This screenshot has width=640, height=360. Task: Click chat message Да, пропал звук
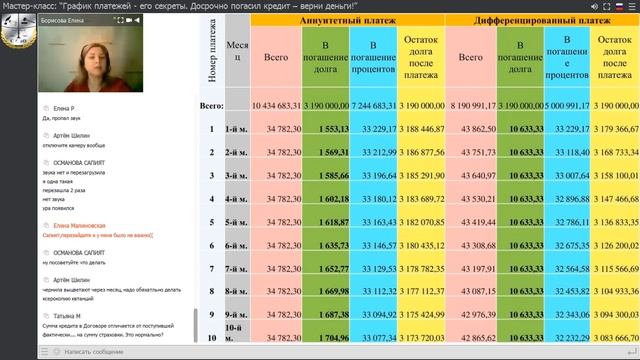61,118
